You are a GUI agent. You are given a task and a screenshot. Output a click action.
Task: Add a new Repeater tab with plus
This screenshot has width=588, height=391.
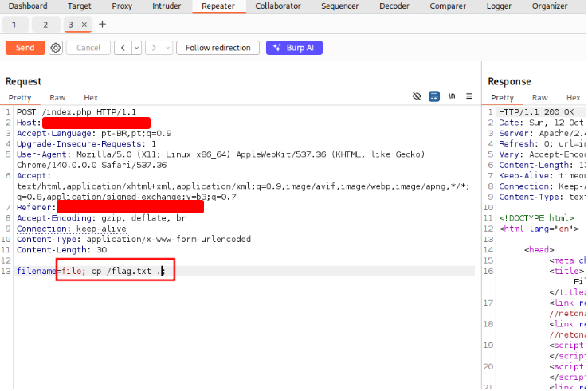(102, 25)
